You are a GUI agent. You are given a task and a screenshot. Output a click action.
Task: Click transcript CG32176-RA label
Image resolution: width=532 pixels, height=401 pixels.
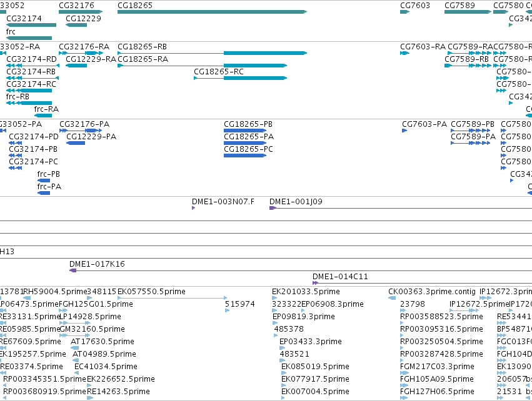tap(84, 46)
